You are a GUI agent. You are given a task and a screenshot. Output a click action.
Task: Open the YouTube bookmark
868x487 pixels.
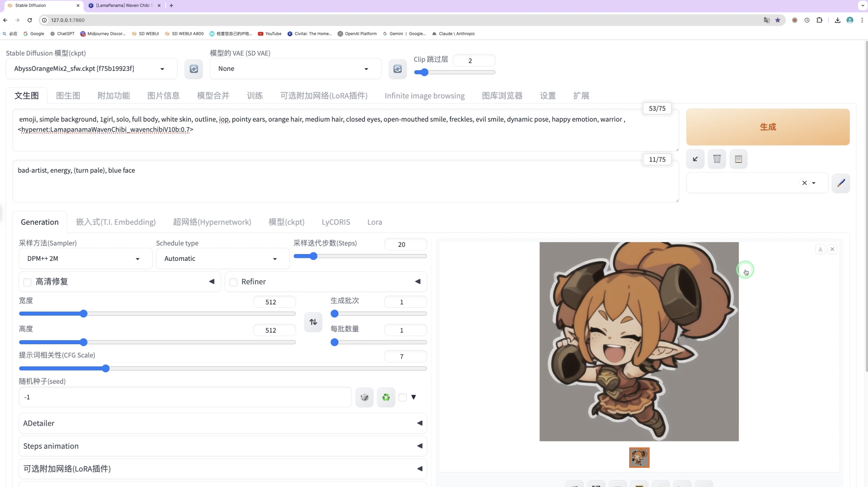click(270, 34)
